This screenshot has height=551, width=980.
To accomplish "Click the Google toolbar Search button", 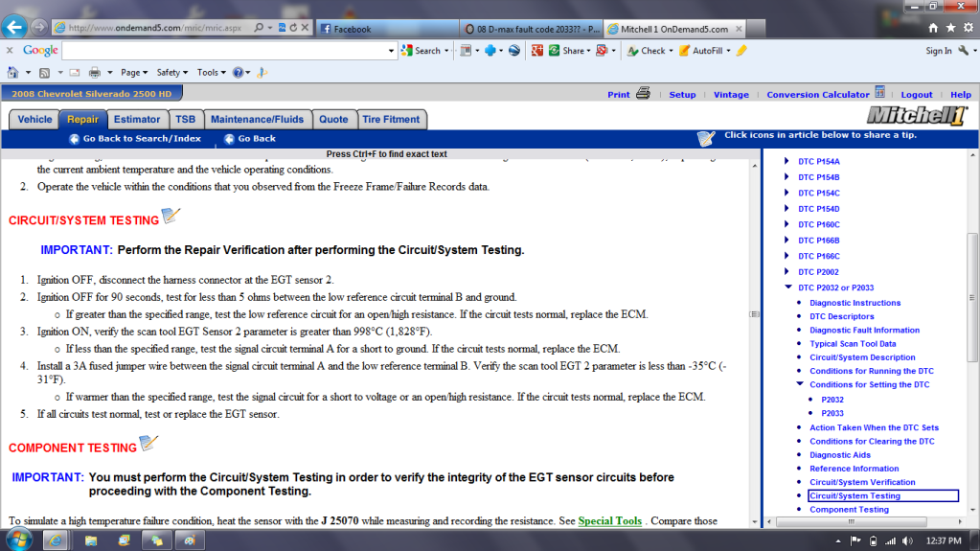I will click(x=425, y=51).
